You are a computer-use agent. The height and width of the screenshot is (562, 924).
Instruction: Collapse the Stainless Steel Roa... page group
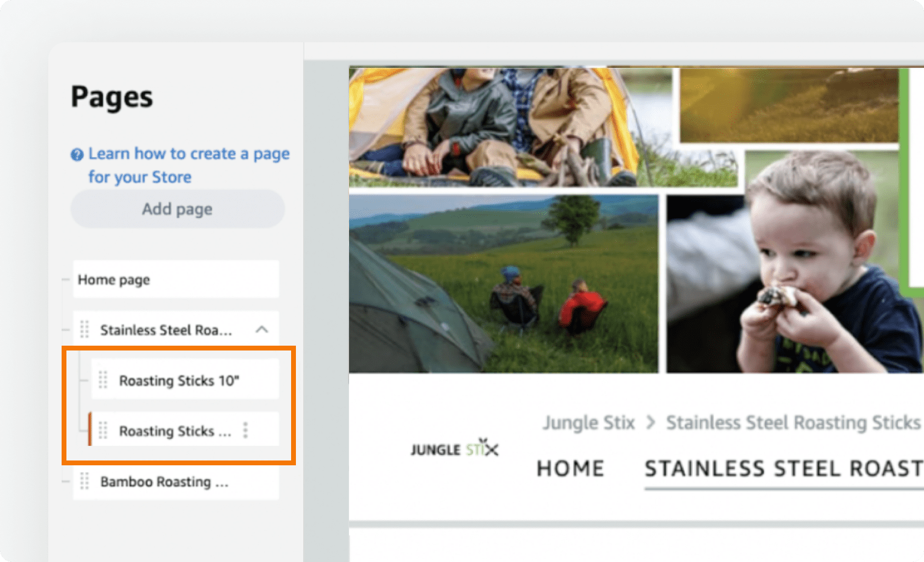(261, 329)
